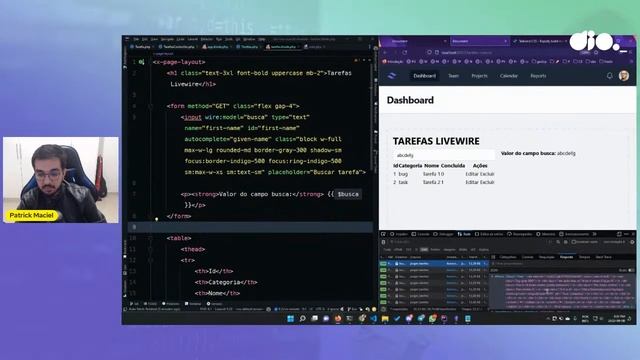Open the Reports link in navbar
640x360 pixels.
coord(538,76)
